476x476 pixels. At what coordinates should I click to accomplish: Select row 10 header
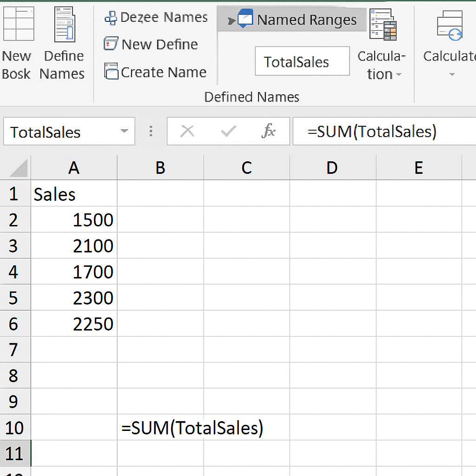(x=15, y=427)
